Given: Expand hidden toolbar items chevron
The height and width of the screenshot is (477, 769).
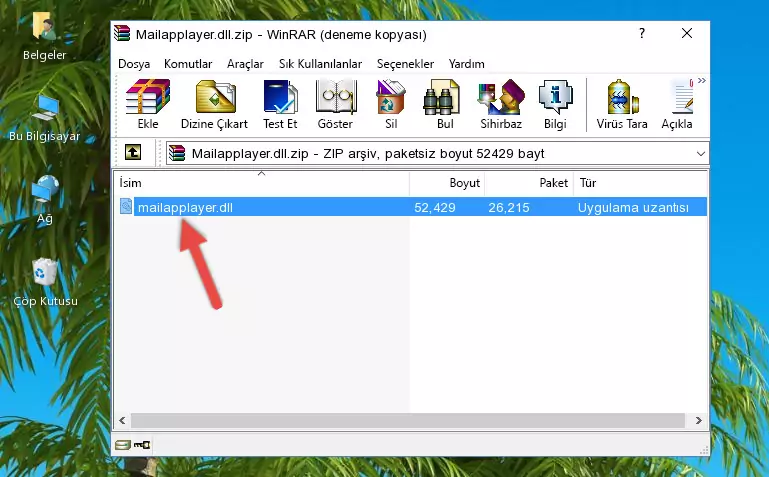Looking at the screenshot, I should [x=702, y=80].
